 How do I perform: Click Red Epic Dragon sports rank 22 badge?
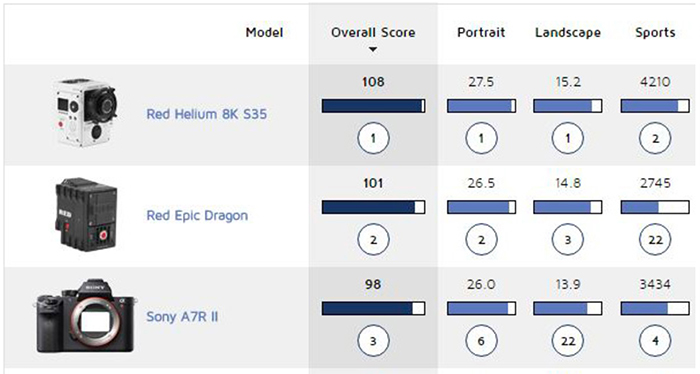pos(655,240)
